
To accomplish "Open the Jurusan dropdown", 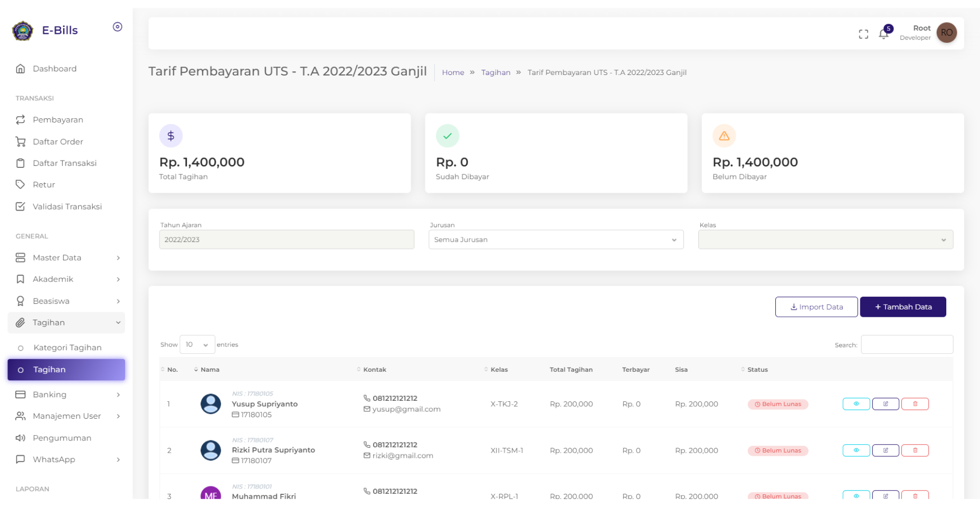I will click(556, 240).
